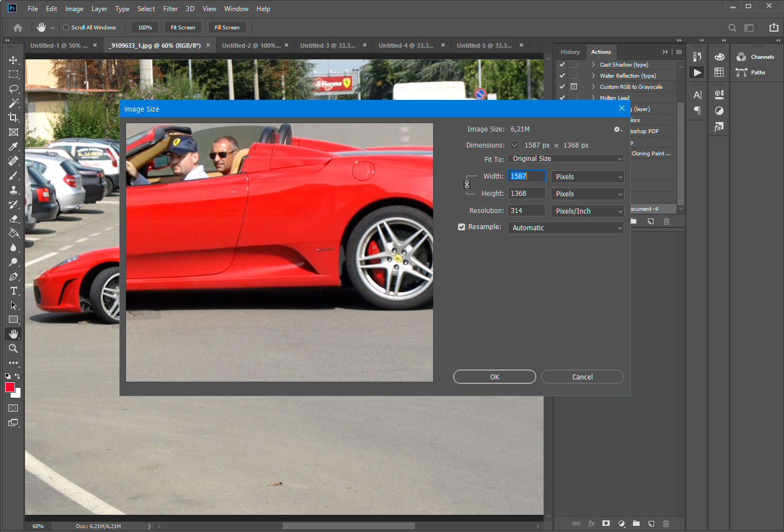Switch to the History tab

point(570,52)
